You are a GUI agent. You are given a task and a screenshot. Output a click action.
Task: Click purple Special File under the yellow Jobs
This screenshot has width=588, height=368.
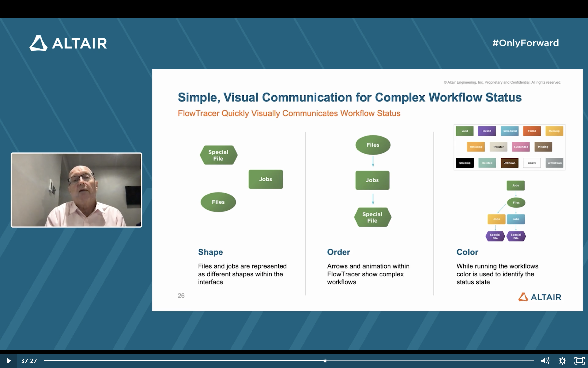pyautogui.click(x=495, y=236)
